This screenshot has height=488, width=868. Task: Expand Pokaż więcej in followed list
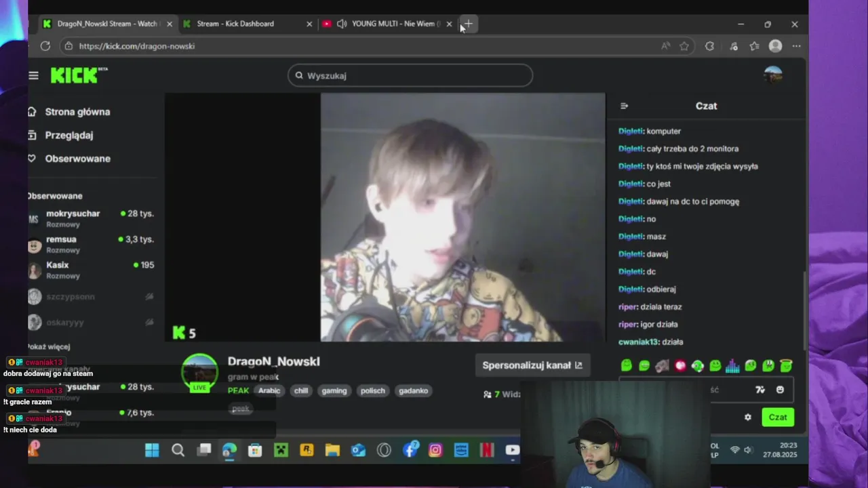coord(49,346)
